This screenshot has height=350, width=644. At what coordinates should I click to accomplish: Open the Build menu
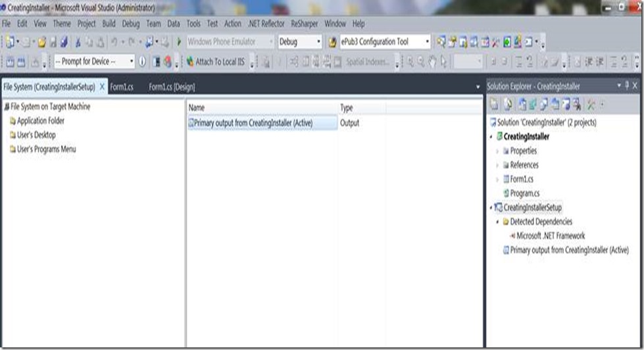109,24
